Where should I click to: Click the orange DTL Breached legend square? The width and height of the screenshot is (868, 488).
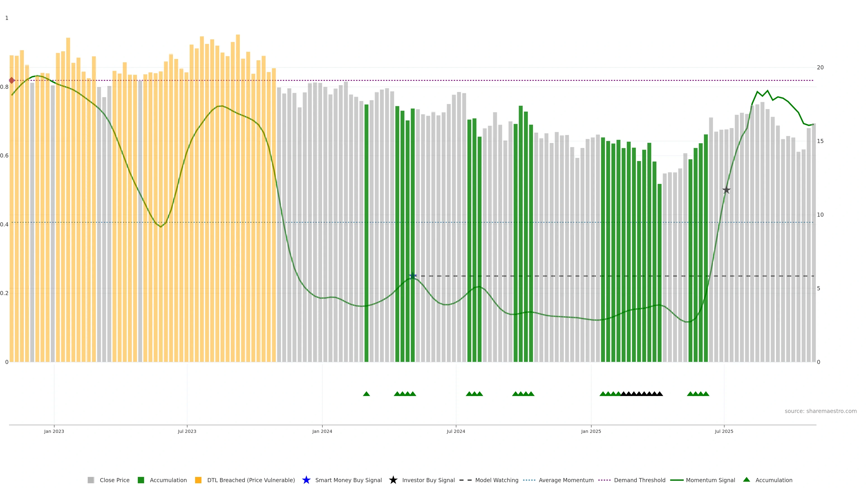[x=198, y=480]
